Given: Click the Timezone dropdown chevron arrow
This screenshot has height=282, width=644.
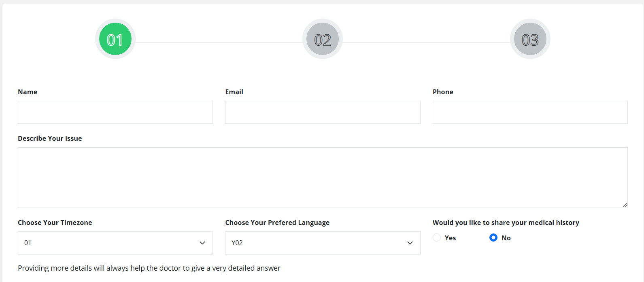Looking at the screenshot, I should tap(202, 243).
